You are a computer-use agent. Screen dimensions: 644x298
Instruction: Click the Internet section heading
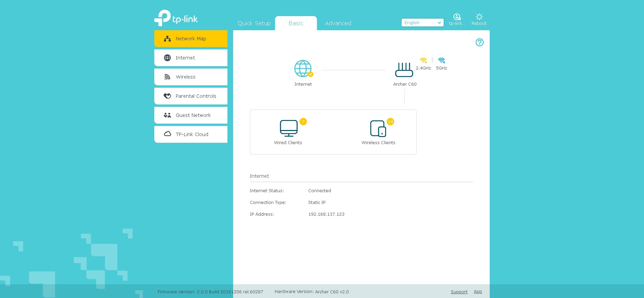[x=259, y=176]
